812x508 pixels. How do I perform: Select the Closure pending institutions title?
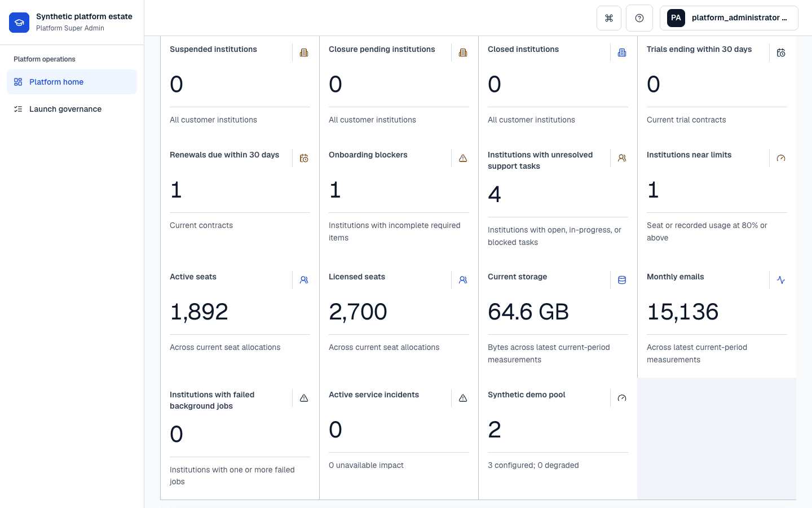382,49
